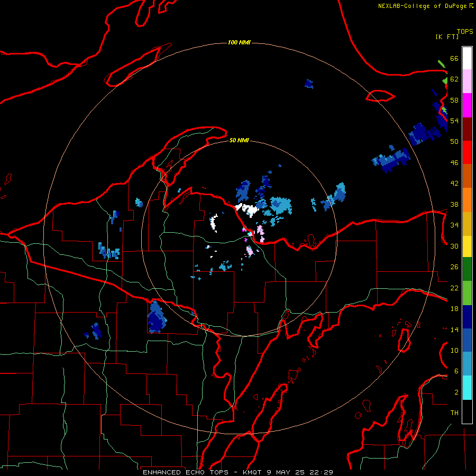Click the orange 42 kft legend swatch

tap(467, 200)
